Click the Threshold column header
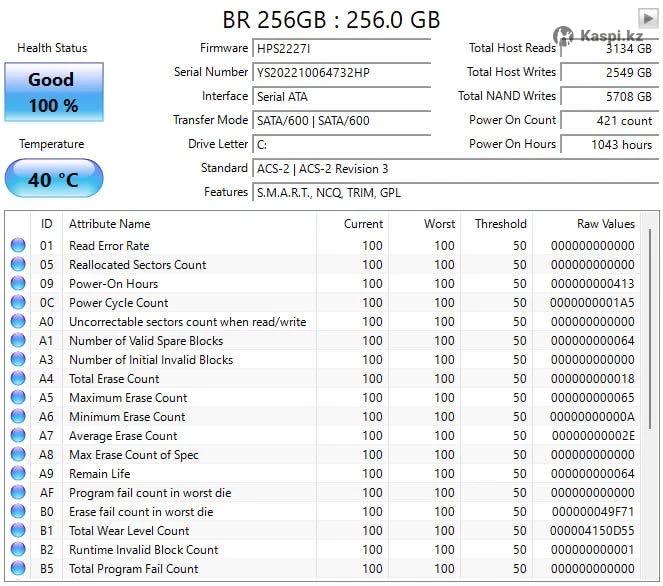This screenshot has width=663, height=586. tap(500, 224)
